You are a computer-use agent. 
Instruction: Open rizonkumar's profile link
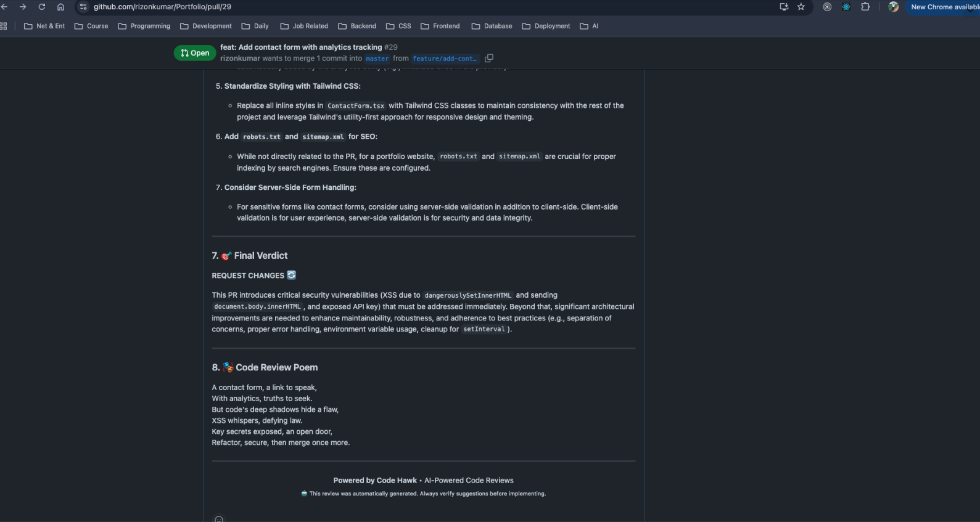pyautogui.click(x=240, y=59)
